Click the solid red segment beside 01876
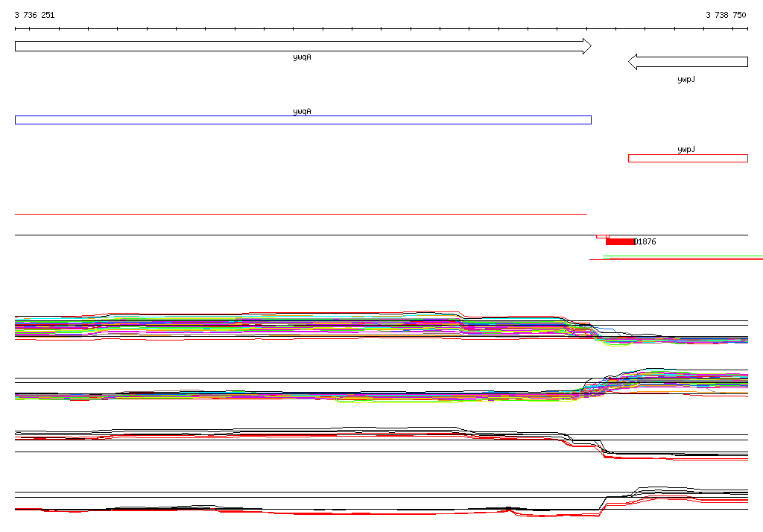The width and height of the screenshot is (763, 532). tap(621, 241)
